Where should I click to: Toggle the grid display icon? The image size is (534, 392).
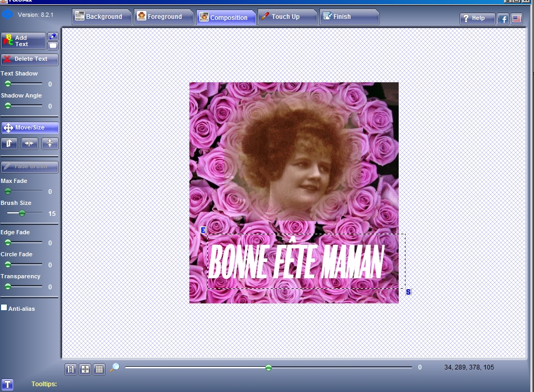point(100,369)
